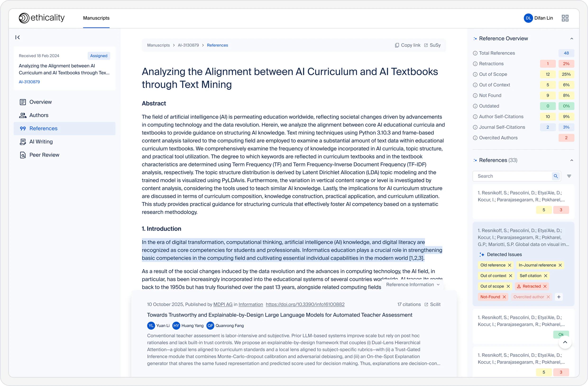
Task: Remove the In-Journal reference tag
Action: (560, 265)
